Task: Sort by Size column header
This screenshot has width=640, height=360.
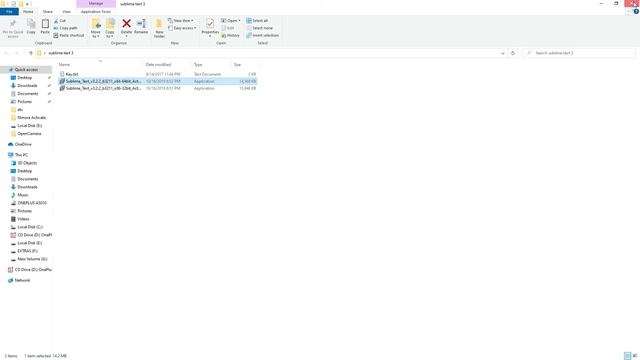Action: click(244, 64)
